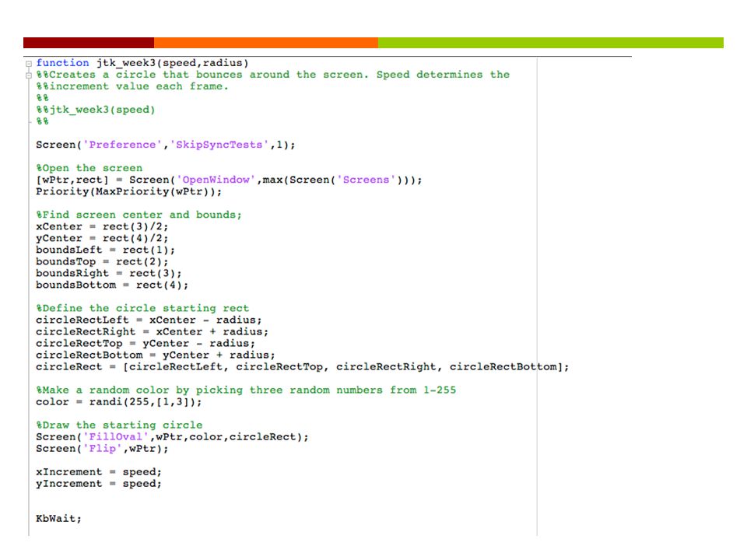The width and height of the screenshot is (747, 560).
Task: Click the line yCenter = rect(4)/2;
Action: coord(103,238)
